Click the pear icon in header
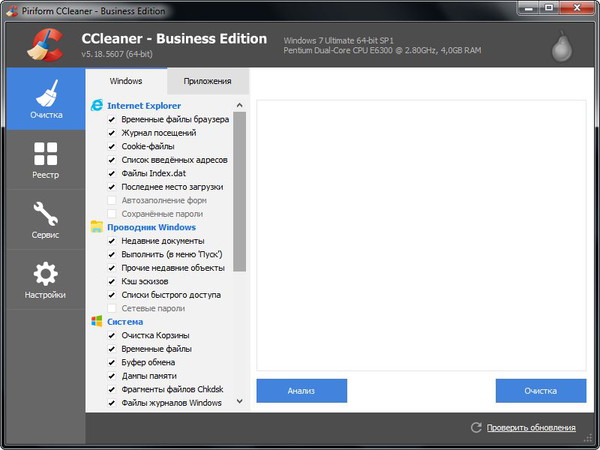The width and height of the screenshot is (600, 450). point(562,46)
